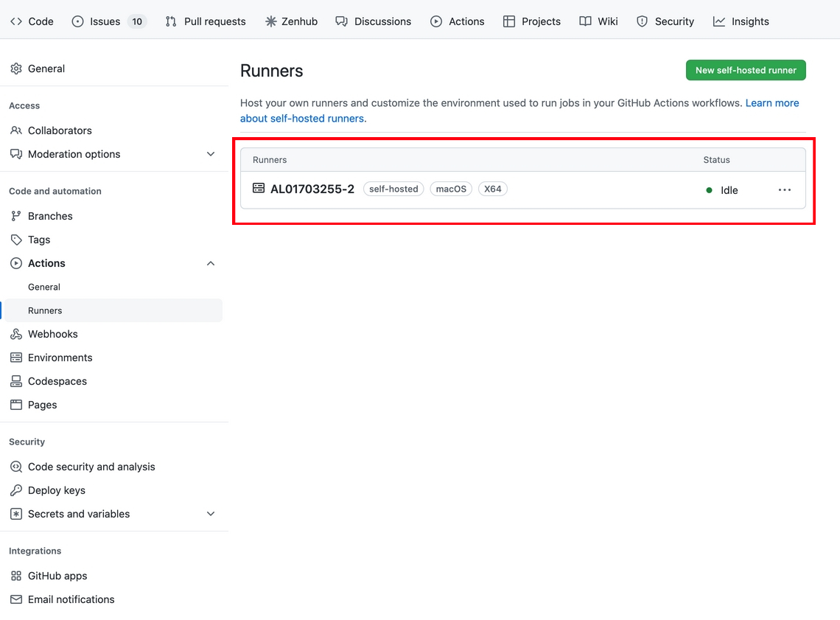Open the Issues tab
The height and width of the screenshot is (620, 840).
(109, 21)
